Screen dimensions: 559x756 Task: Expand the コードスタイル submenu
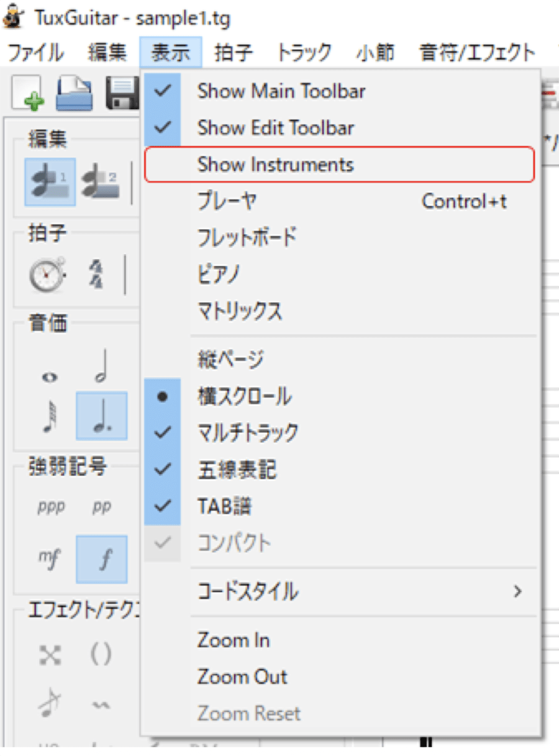[340, 591]
